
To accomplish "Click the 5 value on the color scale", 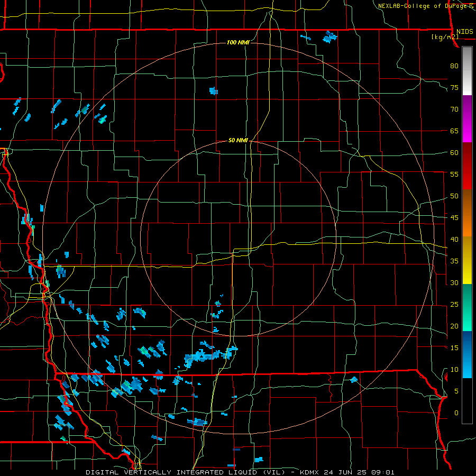I will (x=456, y=391).
